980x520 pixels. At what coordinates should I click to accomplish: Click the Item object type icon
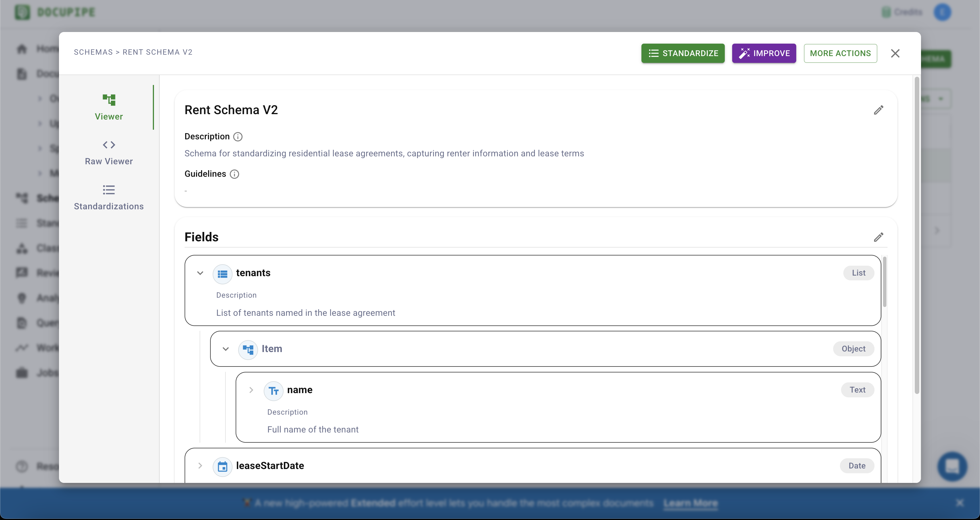[x=248, y=349]
